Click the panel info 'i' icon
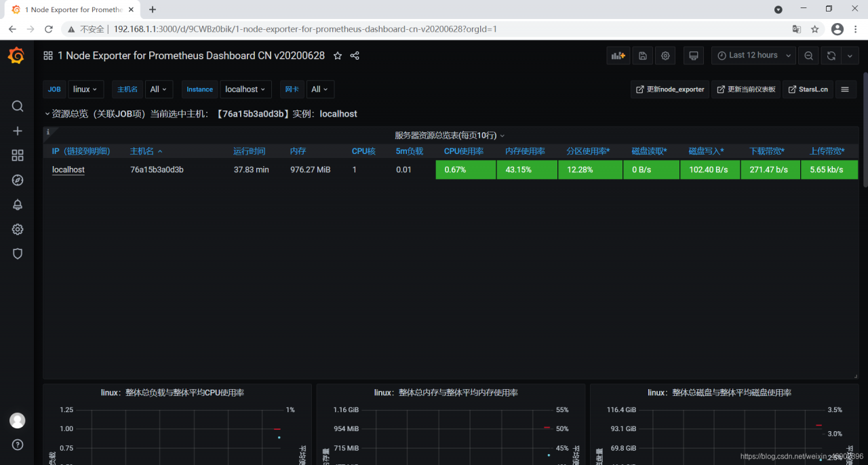The image size is (868, 465). [x=48, y=132]
